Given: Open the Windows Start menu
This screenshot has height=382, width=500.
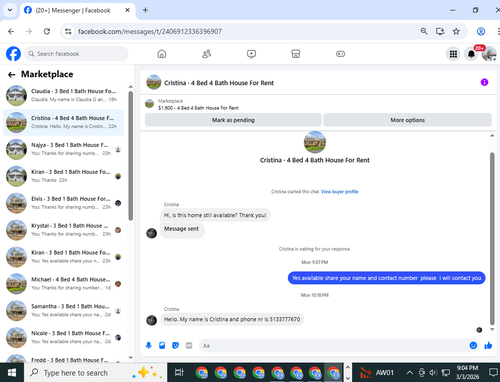Looking at the screenshot, I should pyautogui.click(x=12, y=372).
